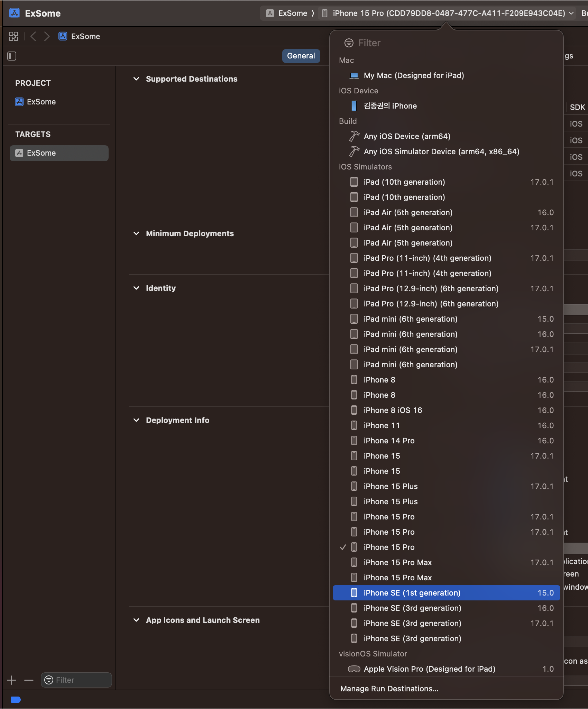
Task: Select iPhone 11 simulator
Action: [x=446, y=425]
